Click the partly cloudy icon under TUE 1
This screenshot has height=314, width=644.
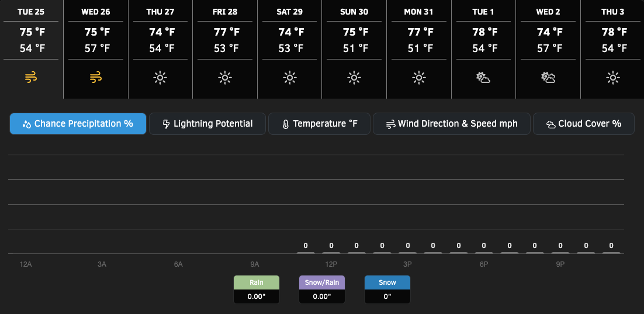coord(483,78)
